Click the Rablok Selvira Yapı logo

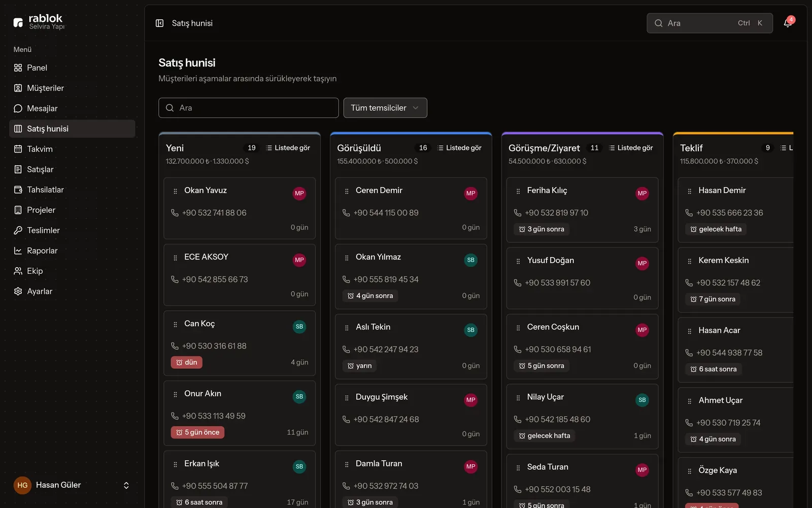pyautogui.click(x=39, y=22)
